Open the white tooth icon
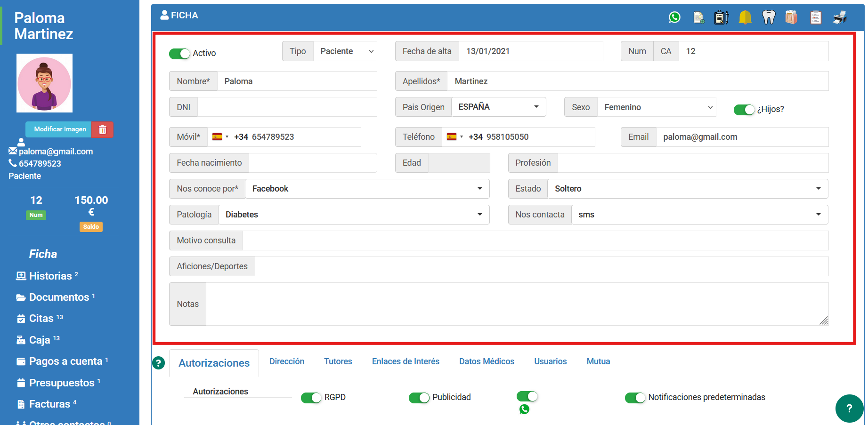The width and height of the screenshot is (868, 425). coord(768,17)
